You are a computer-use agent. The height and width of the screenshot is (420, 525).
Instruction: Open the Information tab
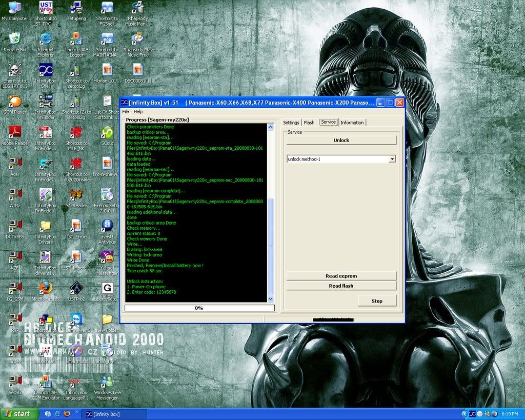[x=352, y=123]
